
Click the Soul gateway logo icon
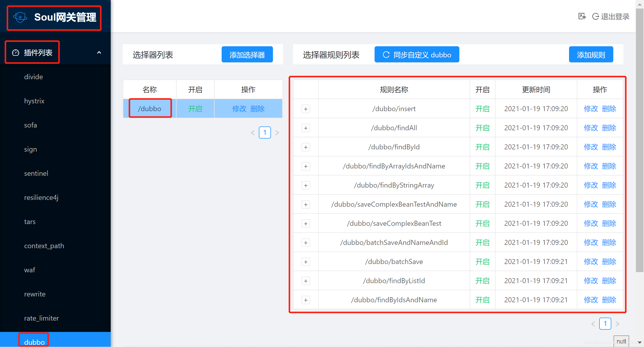tap(20, 17)
